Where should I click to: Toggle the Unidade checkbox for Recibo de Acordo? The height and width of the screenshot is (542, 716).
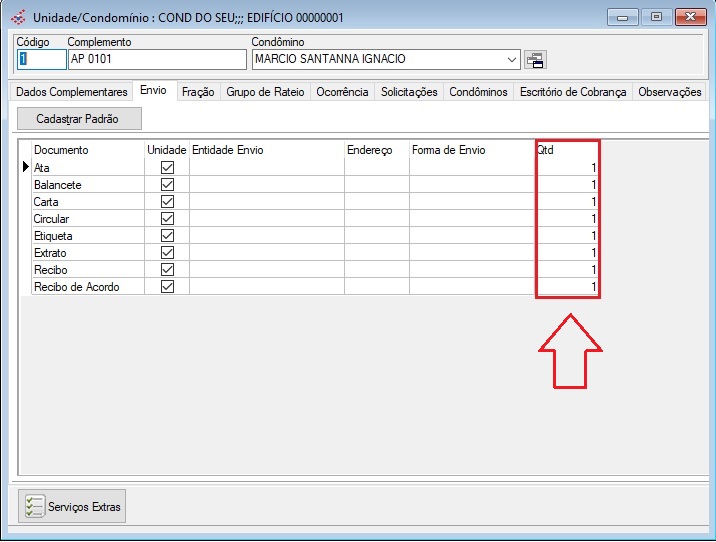tap(167, 287)
